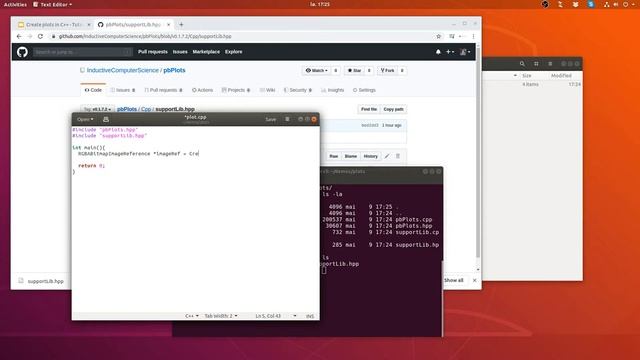Close the downloads bar
640x360 pixels.
pyautogui.click(x=474, y=280)
